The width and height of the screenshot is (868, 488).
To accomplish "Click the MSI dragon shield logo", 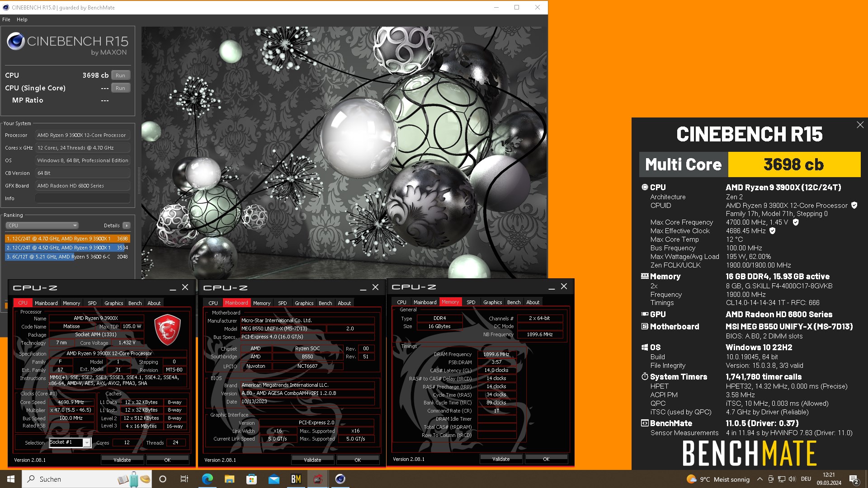I will tap(167, 330).
